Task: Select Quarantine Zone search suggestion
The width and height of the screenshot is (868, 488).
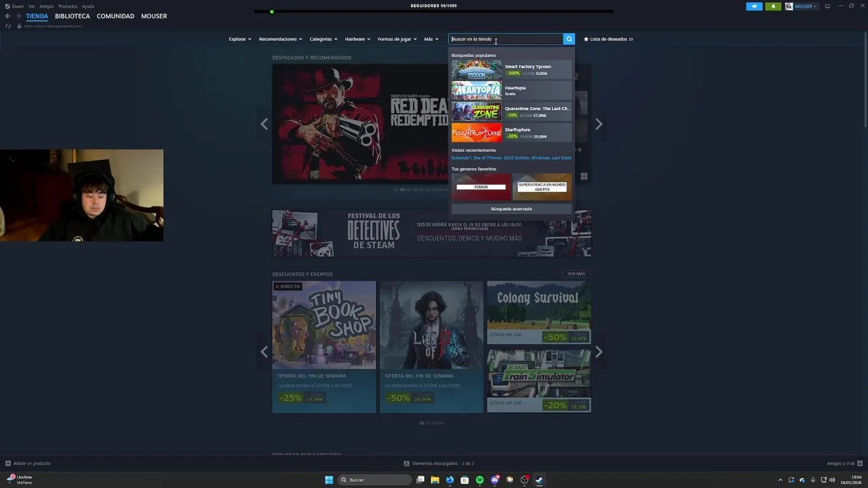Action: (x=511, y=112)
